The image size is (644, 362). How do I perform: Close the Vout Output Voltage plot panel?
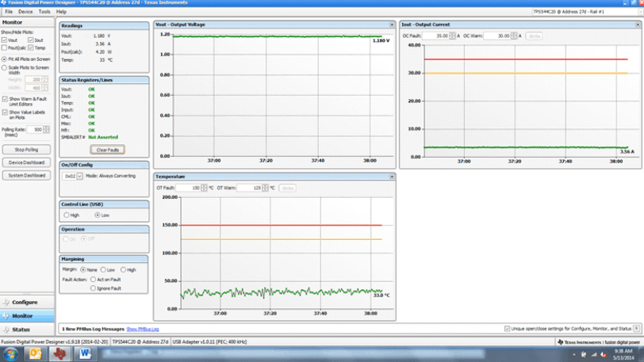392,25
